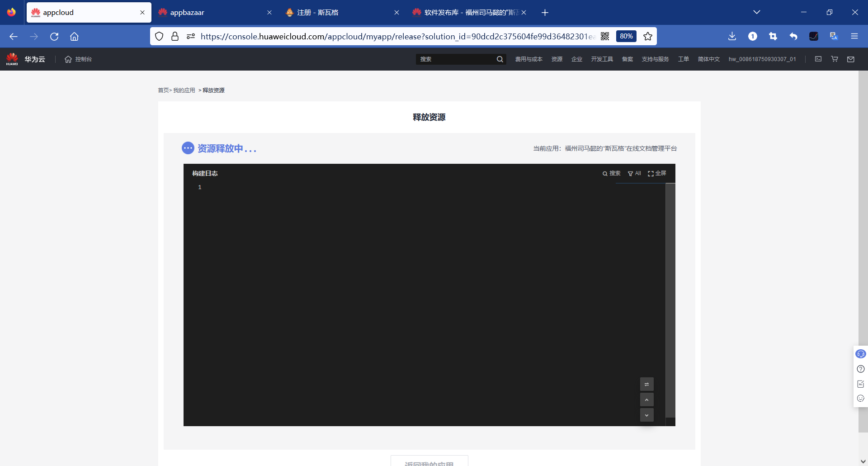This screenshot has width=868, height=466.
Task: Open the console command-line icon in top bar
Action: click(818, 59)
